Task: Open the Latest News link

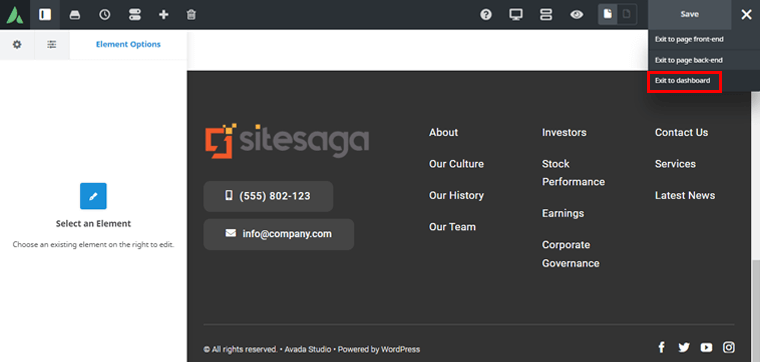Action: (685, 195)
